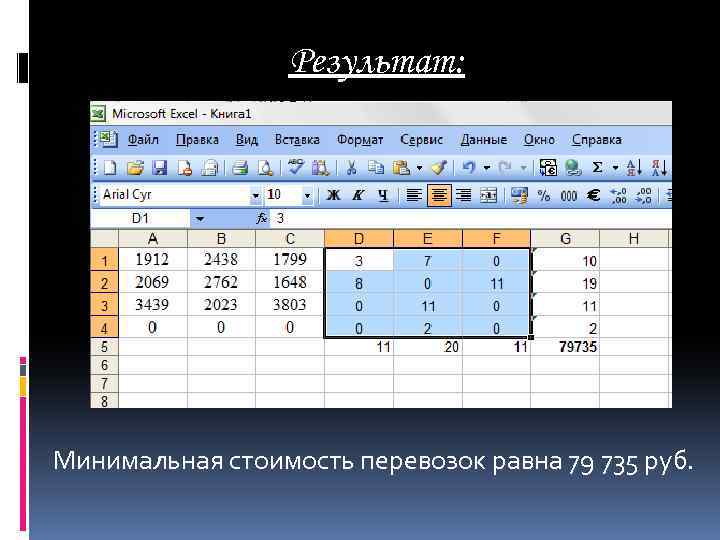This screenshot has height=540, width=720.
Task: Select cell A1 containing 1912
Action: pos(153,259)
